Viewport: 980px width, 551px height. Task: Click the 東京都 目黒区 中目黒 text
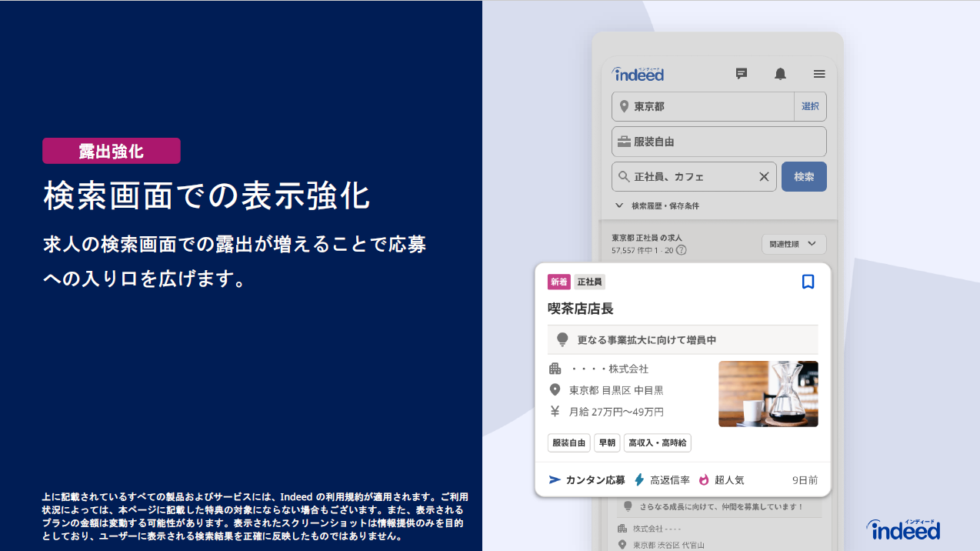pyautogui.click(x=616, y=390)
